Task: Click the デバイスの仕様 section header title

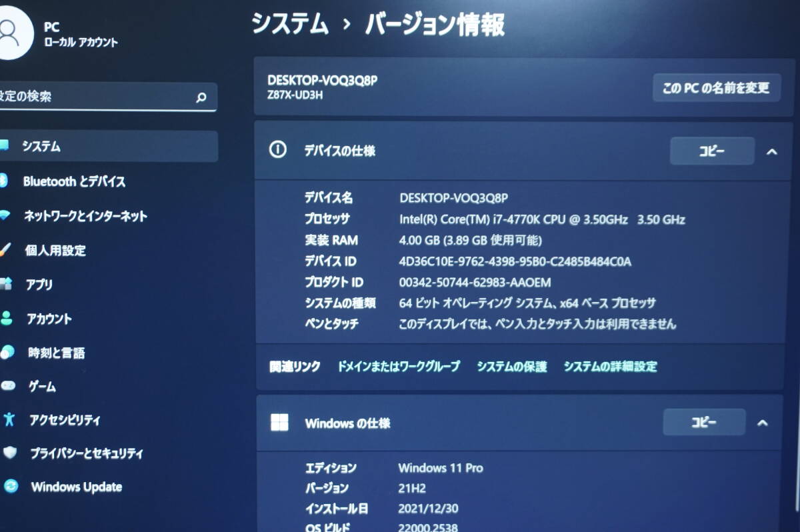Action: pyautogui.click(x=340, y=151)
